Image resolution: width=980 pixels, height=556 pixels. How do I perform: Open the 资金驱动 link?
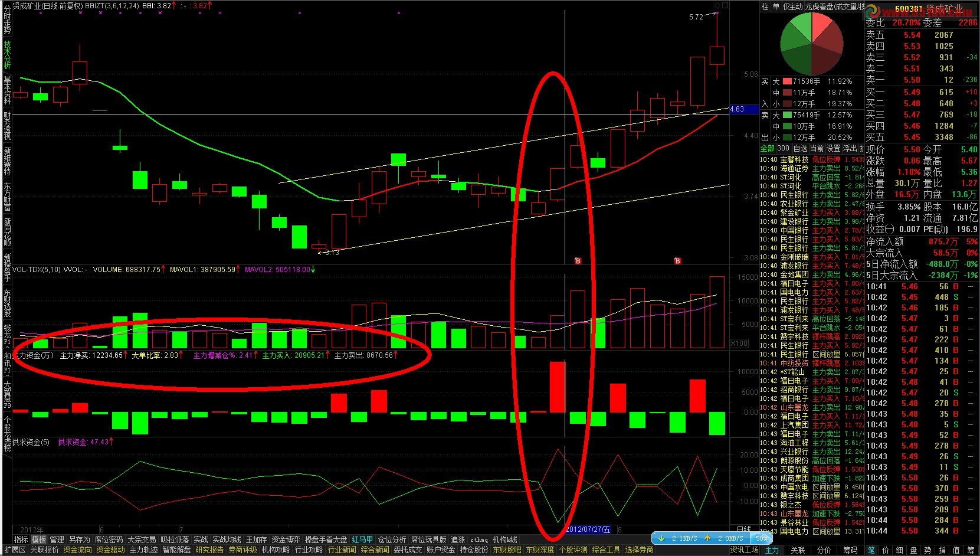pos(110,550)
